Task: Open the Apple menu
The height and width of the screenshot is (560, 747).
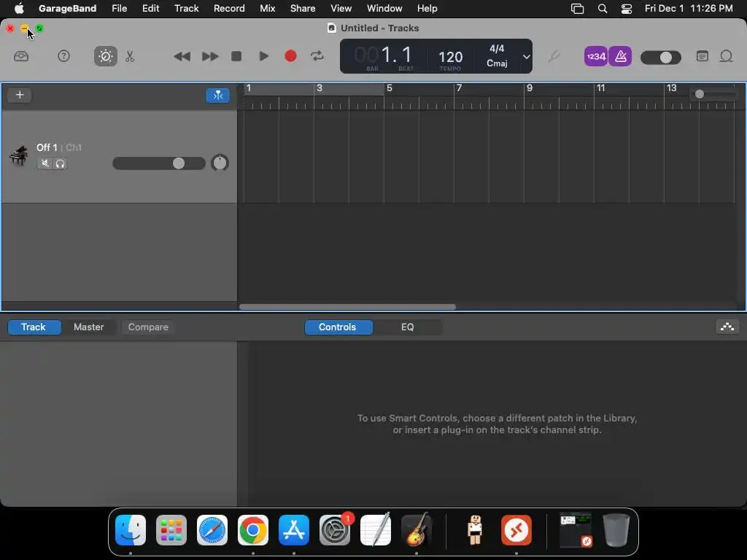Action: pos(19,8)
